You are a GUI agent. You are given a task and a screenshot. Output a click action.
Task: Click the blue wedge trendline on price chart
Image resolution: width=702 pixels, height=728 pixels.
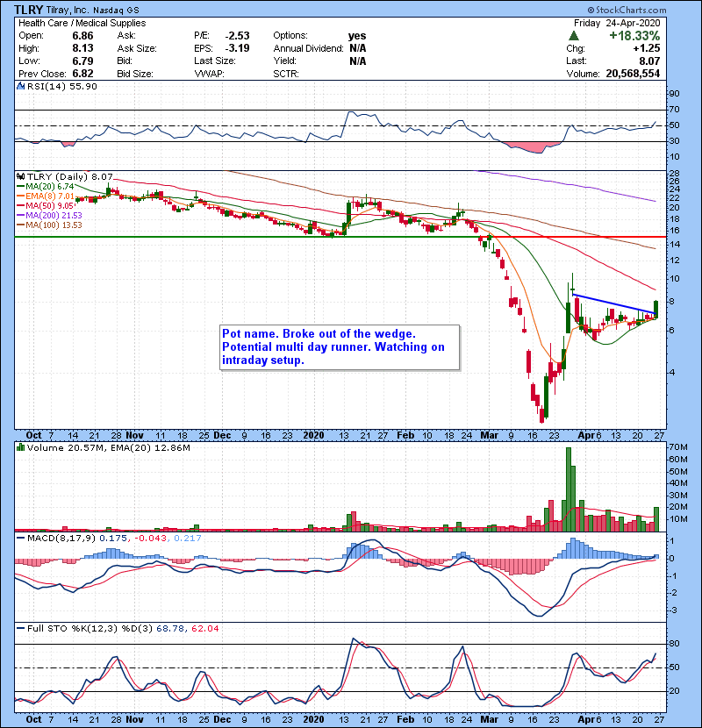click(614, 304)
